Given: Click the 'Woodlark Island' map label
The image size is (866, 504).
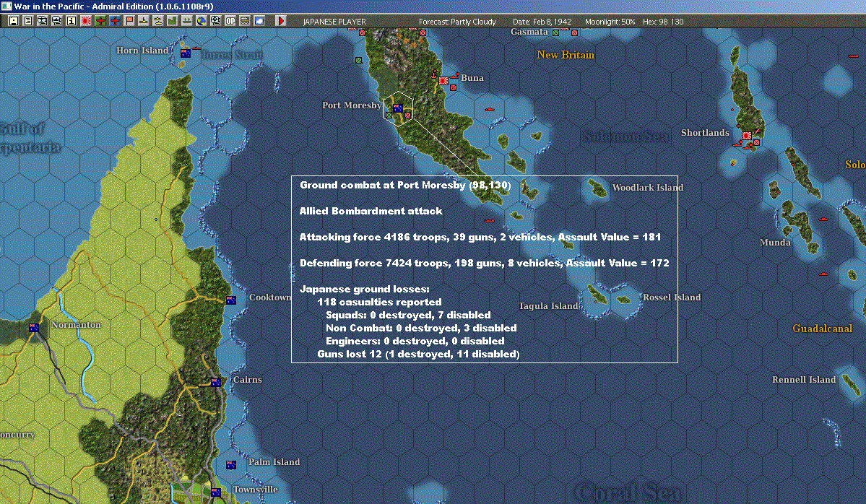Looking at the screenshot, I should tap(647, 188).
